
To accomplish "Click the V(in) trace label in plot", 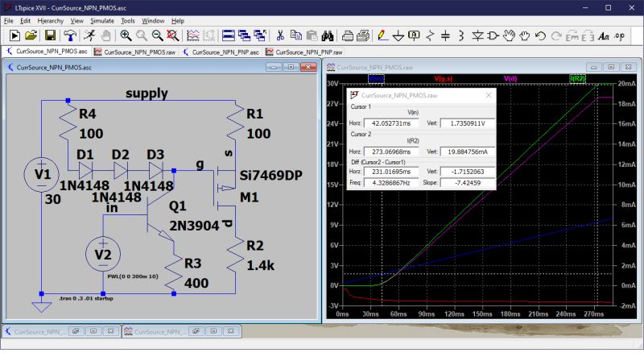I will tap(376, 79).
